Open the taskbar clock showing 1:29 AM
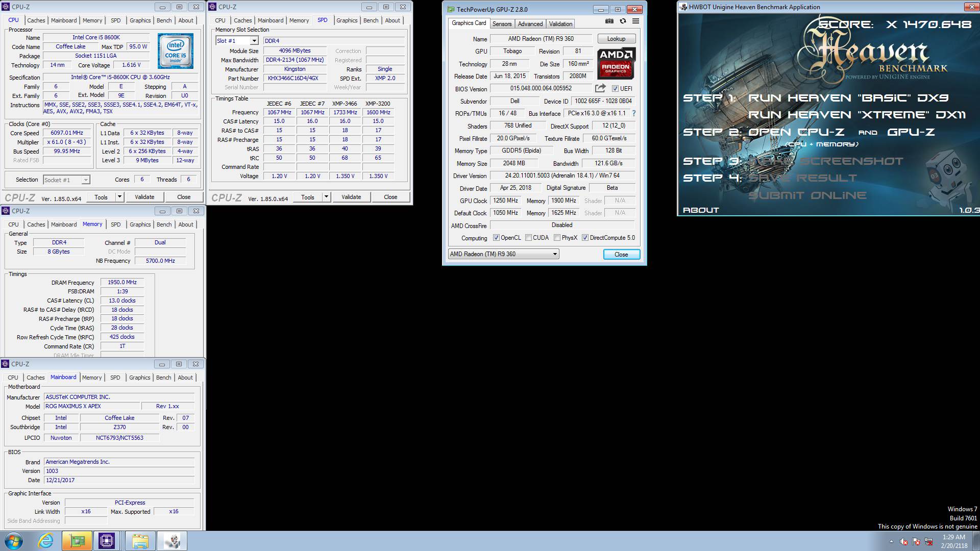Image resolution: width=980 pixels, height=551 pixels. click(x=953, y=541)
